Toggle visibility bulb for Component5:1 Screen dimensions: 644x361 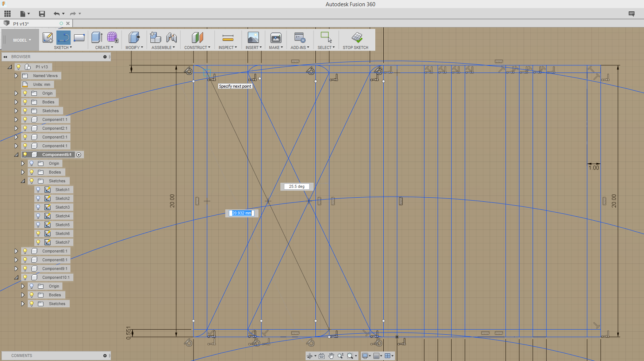coord(25,155)
